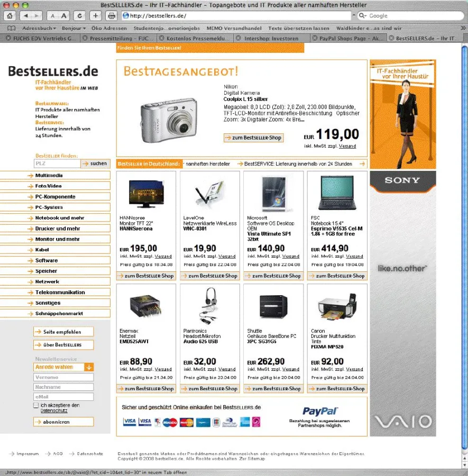Click the 'suchen' button next to PLZ
468x476 pixels.
[x=95, y=164]
